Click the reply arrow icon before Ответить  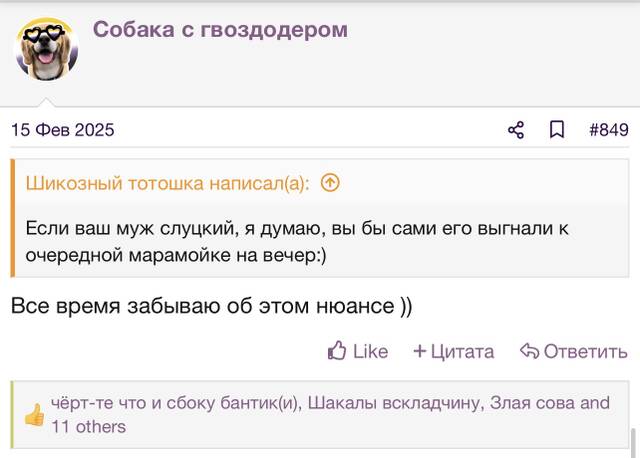point(529,351)
